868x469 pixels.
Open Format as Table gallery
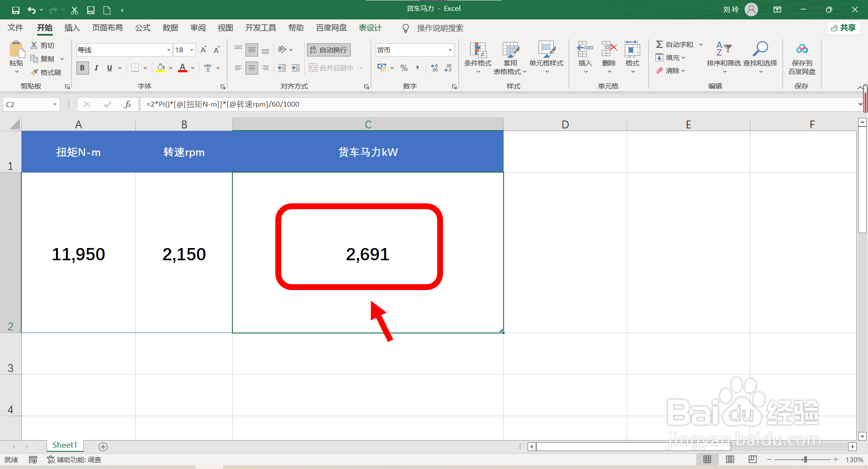(510, 58)
